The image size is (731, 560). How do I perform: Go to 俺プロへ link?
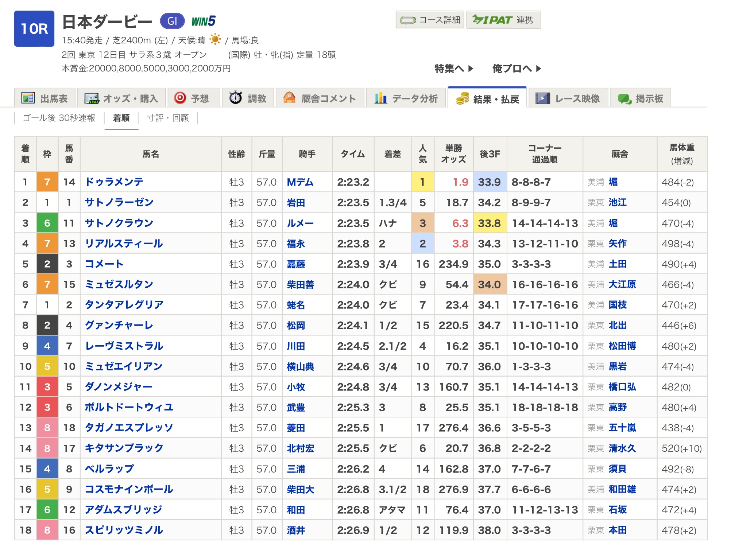pyautogui.click(x=517, y=68)
